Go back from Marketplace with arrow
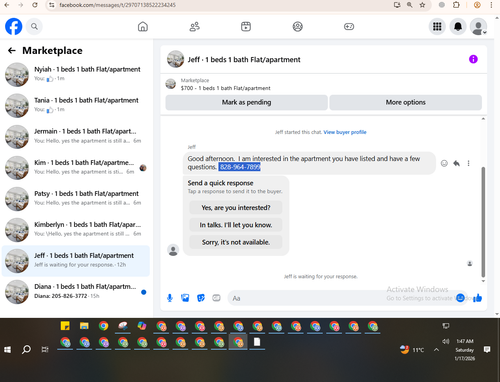Viewport: 500px width, 382px height. click(x=12, y=50)
